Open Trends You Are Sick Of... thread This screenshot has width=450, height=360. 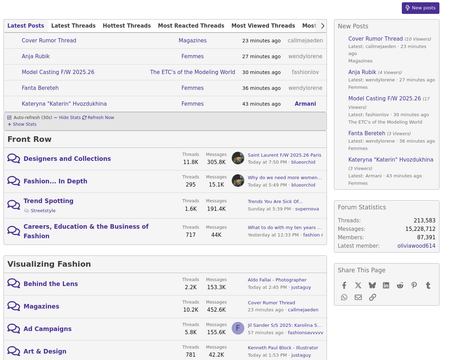275,201
